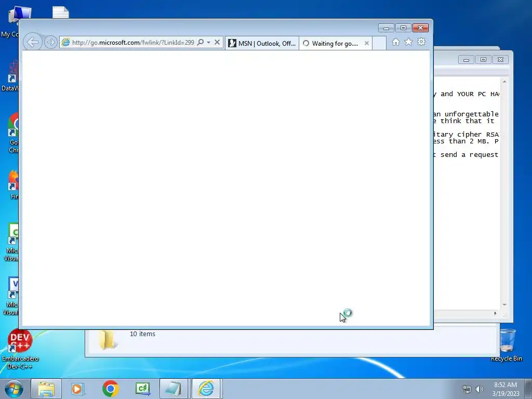Viewport: 532px width, 399px height.
Task: Open Favorites star icon
Action: (x=408, y=42)
